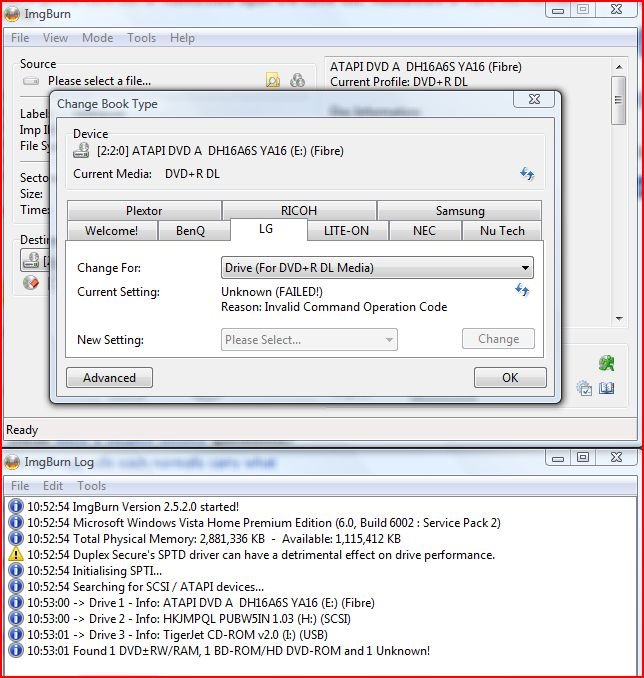Open Edit menu in ImgBurn Log window
The height and width of the screenshot is (678, 644).
pyautogui.click(x=53, y=486)
